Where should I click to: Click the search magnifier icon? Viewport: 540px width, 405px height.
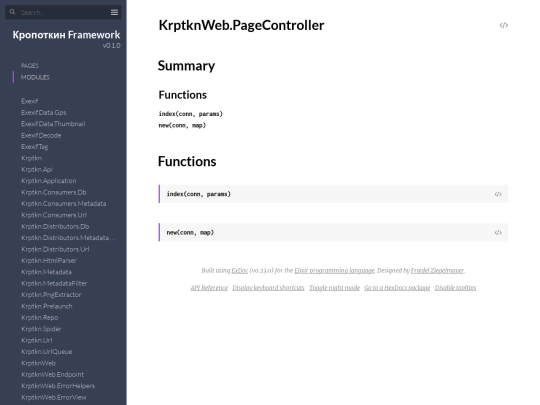[x=12, y=12]
